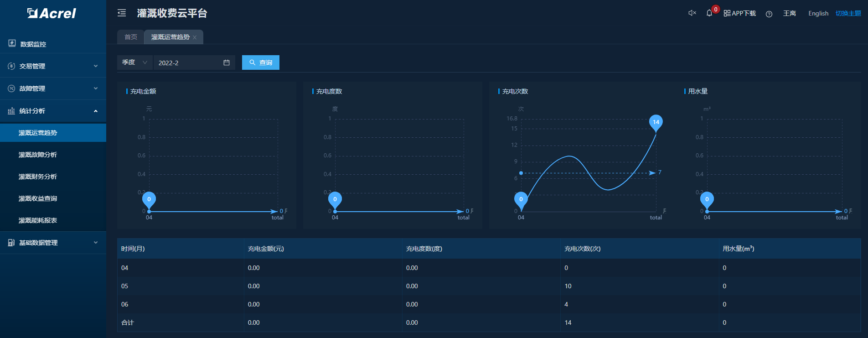The width and height of the screenshot is (868, 338).
Task: Open notifications via the bell icon
Action: click(x=709, y=13)
